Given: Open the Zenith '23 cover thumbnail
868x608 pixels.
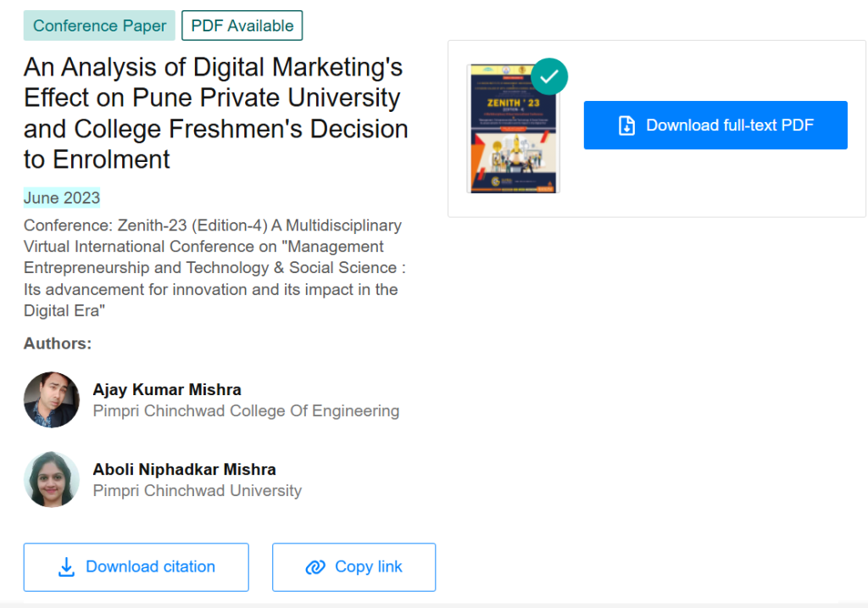Looking at the screenshot, I should pos(514,127).
